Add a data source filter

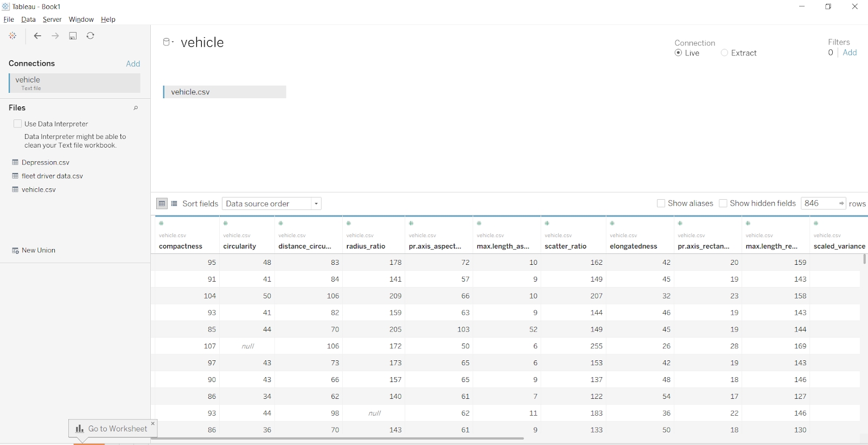[850, 53]
